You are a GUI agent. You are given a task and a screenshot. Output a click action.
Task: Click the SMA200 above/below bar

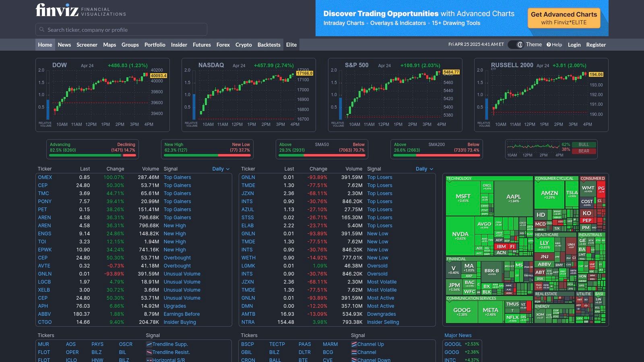click(437, 155)
